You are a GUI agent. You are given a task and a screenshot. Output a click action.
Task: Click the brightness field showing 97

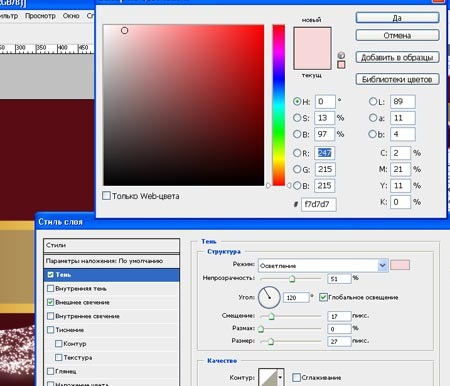coord(325,134)
